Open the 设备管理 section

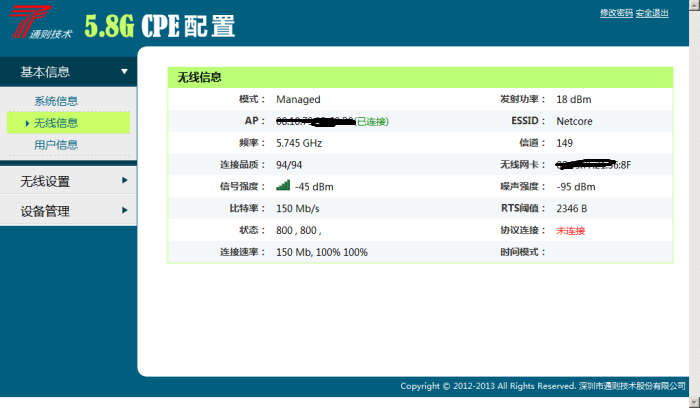[x=68, y=211]
